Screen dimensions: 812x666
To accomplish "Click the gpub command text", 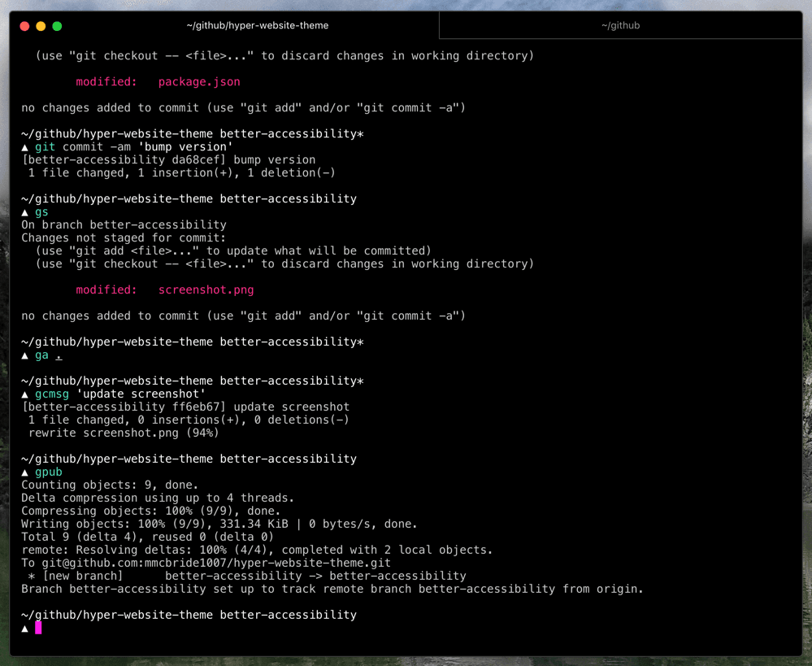I will pos(49,472).
